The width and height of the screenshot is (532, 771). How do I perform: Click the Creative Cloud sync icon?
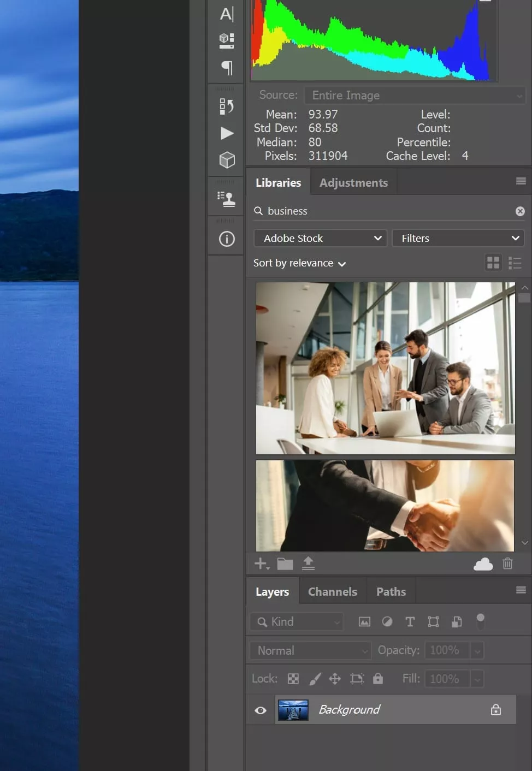coord(483,564)
